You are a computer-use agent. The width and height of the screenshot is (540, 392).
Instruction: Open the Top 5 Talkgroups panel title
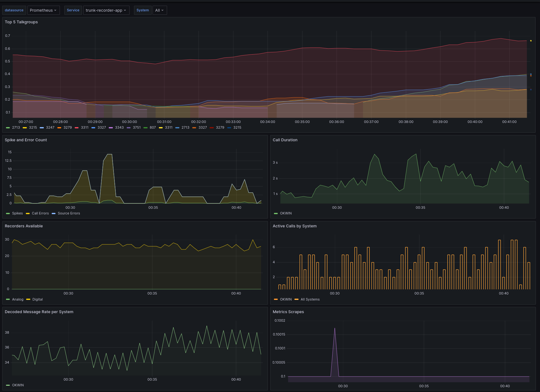[21, 22]
